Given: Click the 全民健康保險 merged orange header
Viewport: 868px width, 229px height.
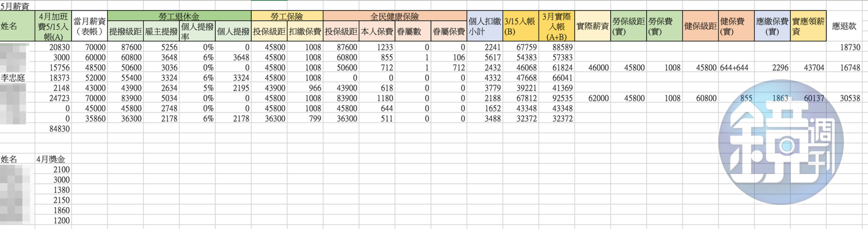Looking at the screenshot, I should click(x=395, y=16).
